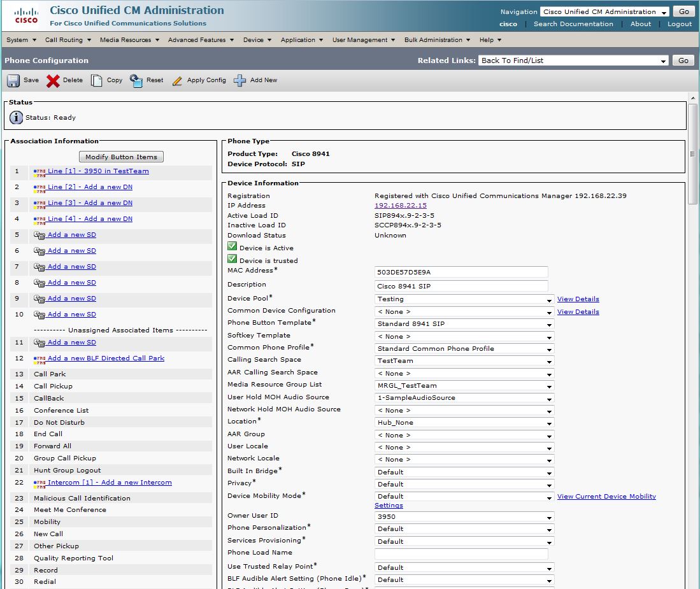Image resolution: width=700 pixels, height=589 pixels.
Task: Click the Line [1] 3950 in TestTeam link
Action: 98,171
